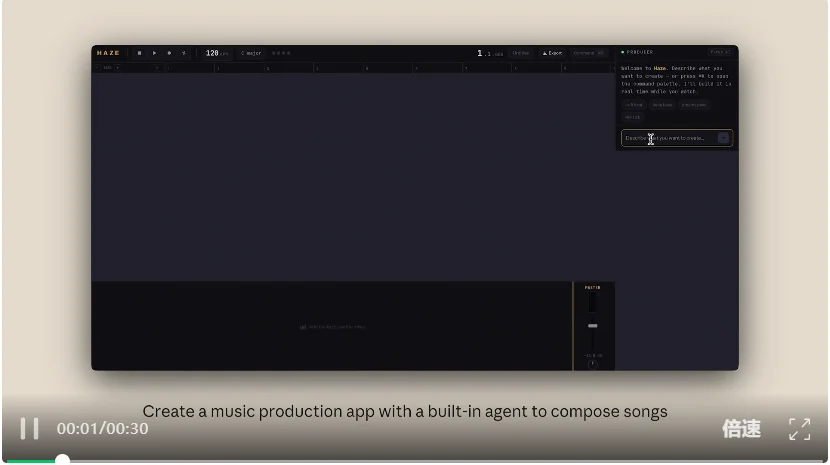This screenshot has width=830, height=465.
Task: Pause the video with the player pause button
Action: (30, 428)
